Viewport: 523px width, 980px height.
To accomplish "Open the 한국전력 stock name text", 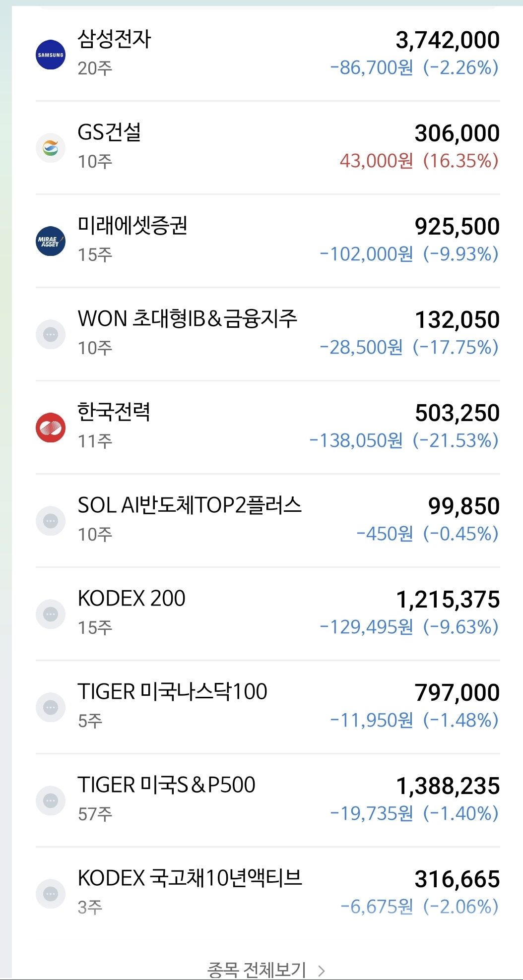I will pos(114,412).
